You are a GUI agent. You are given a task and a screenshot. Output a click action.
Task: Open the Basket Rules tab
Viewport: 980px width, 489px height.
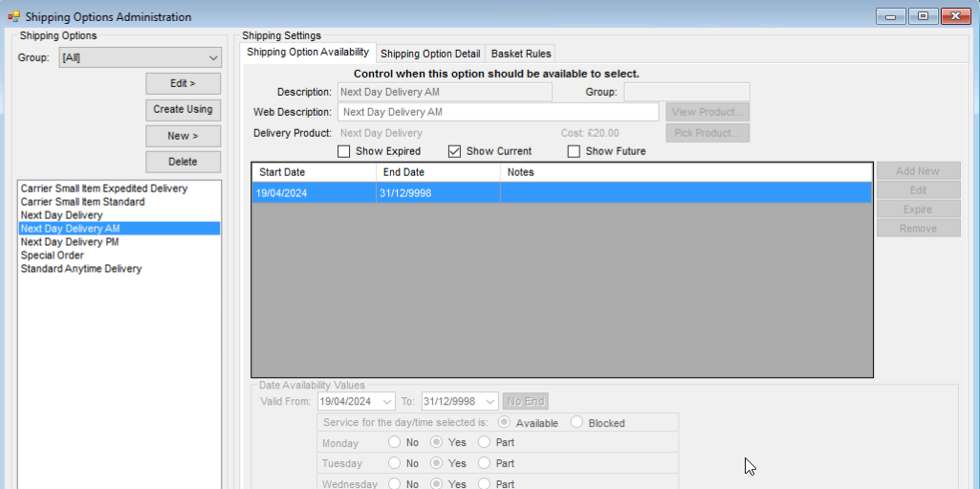click(520, 54)
